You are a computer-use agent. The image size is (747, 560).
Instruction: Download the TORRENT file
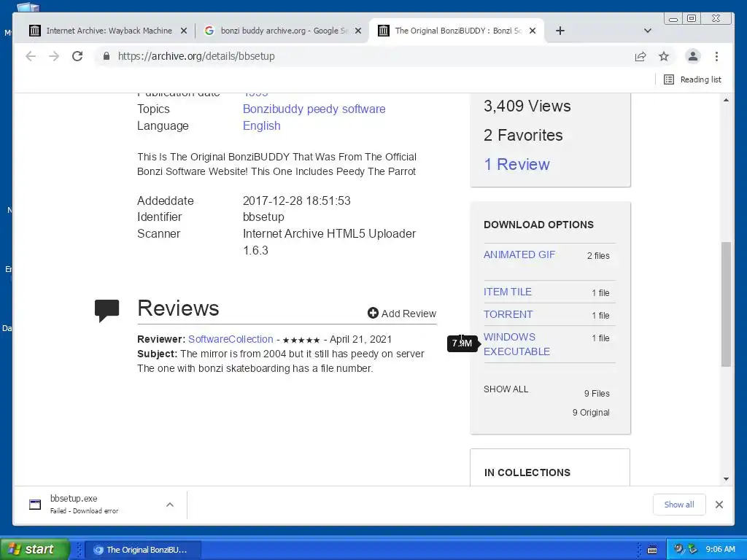[508, 314]
